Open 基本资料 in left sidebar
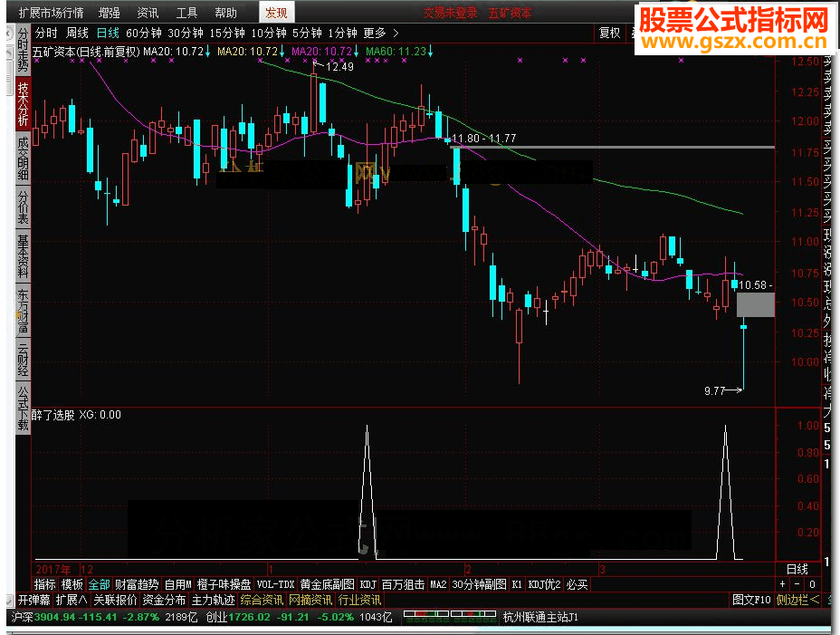The width and height of the screenshot is (840, 635). [23, 255]
